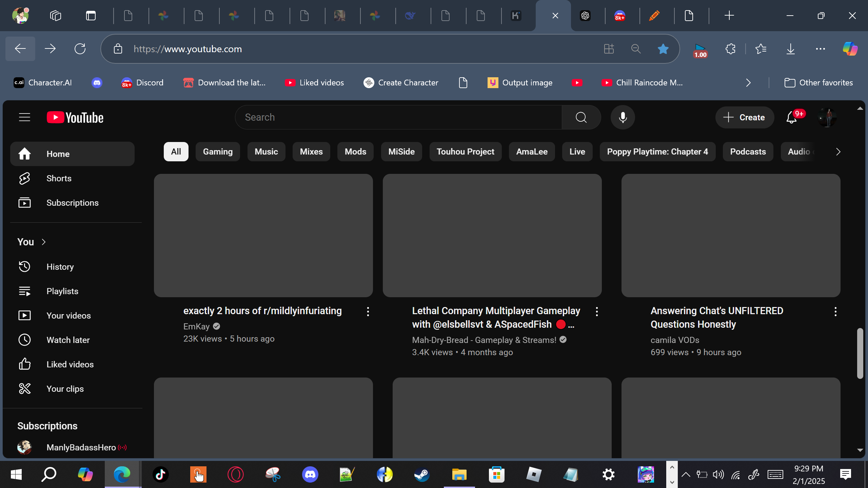The height and width of the screenshot is (488, 868).
Task: Click the search magnifier button
Action: [x=581, y=117]
